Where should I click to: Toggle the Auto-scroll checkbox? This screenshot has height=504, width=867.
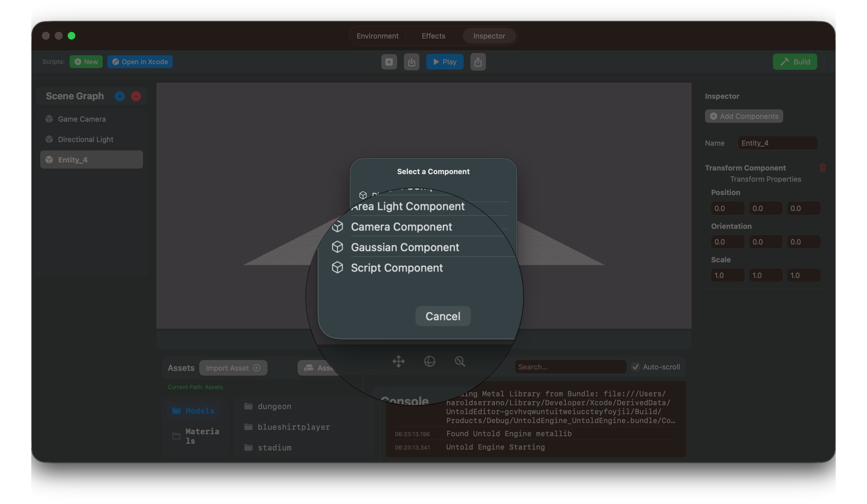point(635,367)
